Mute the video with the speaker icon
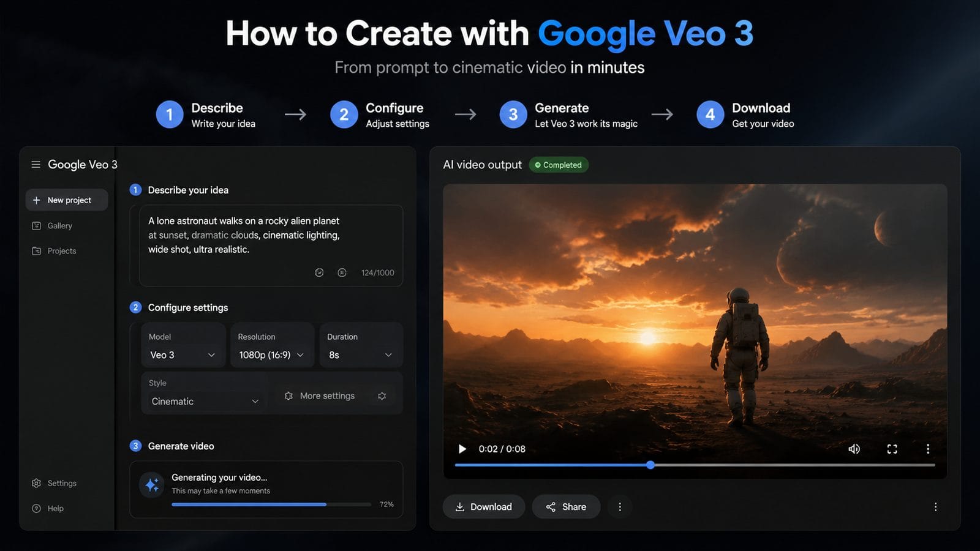Screen dimensions: 980x551 pos(854,449)
